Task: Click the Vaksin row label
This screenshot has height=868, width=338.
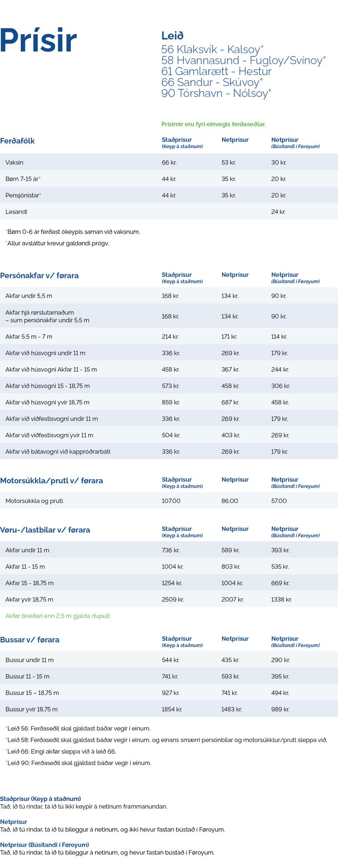Action: point(14,162)
